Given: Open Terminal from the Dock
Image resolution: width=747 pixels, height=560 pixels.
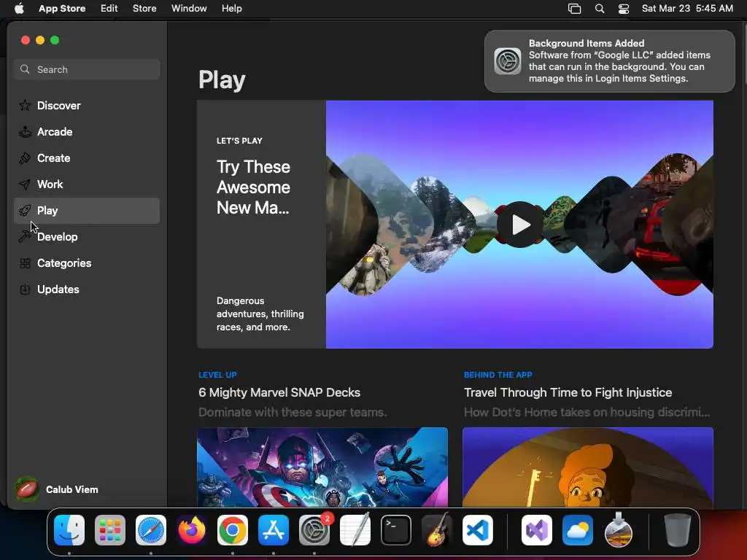Looking at the screenshot, I should 396,530.
